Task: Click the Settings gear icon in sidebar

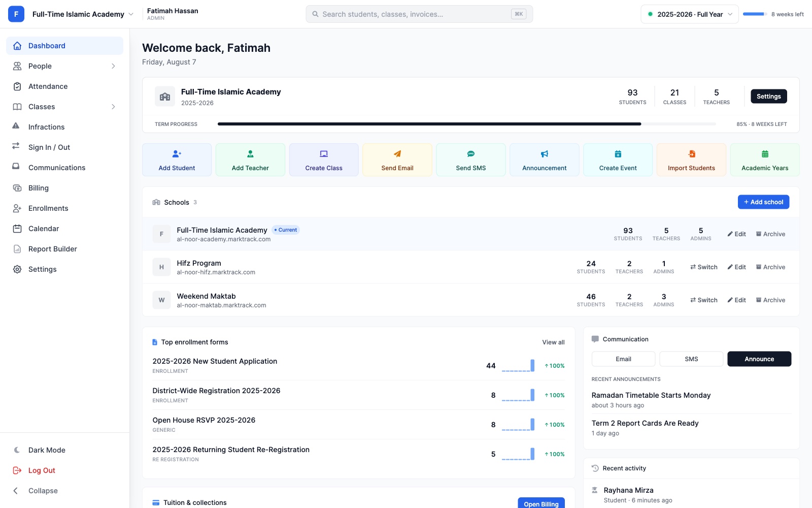Action: [17, 269]
